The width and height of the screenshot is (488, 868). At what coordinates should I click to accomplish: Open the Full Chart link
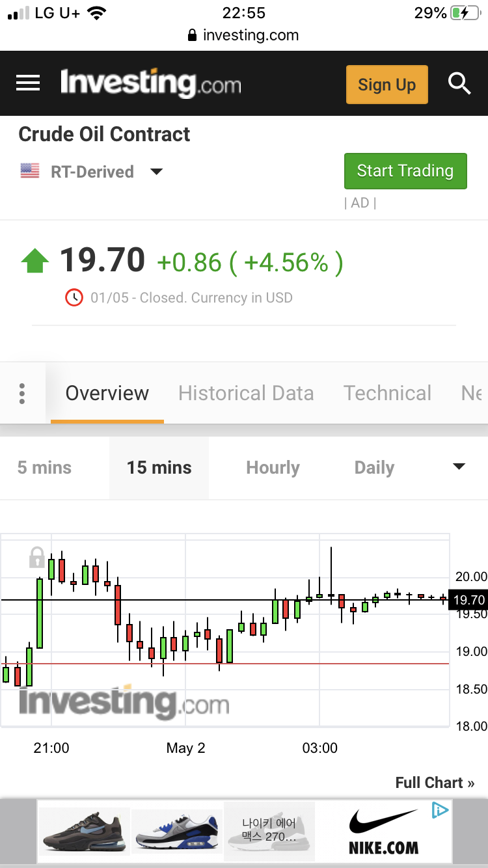click(x=435, y=783)
